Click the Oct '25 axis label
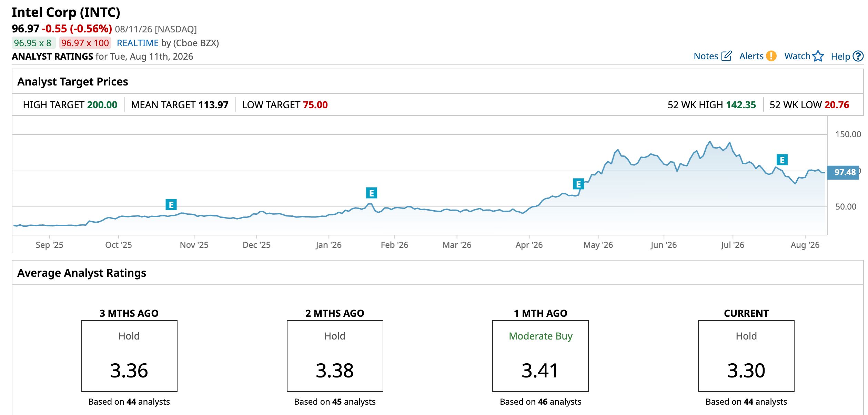 (119, 245)
